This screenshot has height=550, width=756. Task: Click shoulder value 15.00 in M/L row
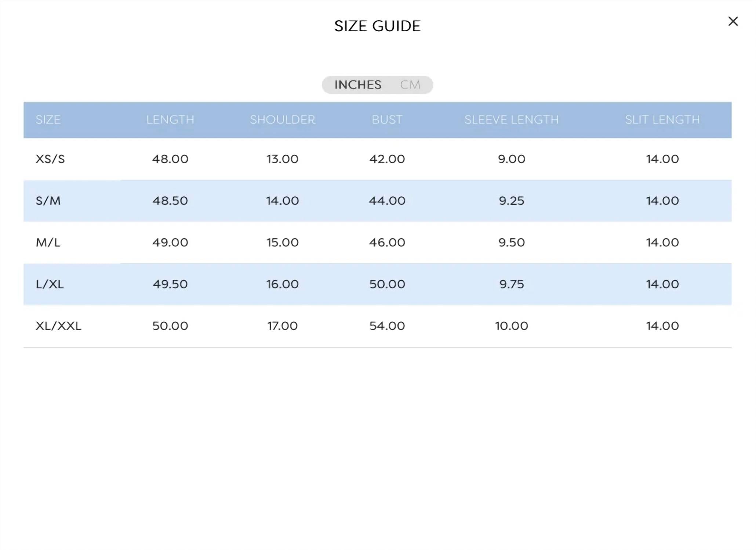pos(283,243)
